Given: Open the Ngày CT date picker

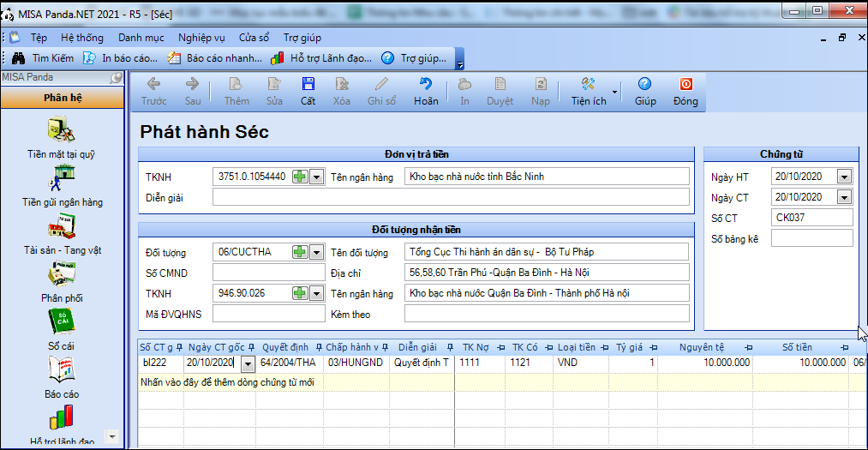Looking at the screenshot, I should (x=844, y=197).
